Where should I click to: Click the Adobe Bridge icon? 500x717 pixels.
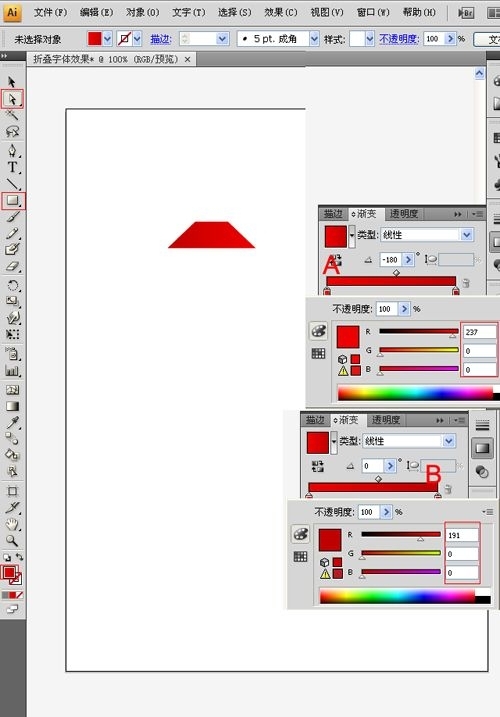pos(466,13)
